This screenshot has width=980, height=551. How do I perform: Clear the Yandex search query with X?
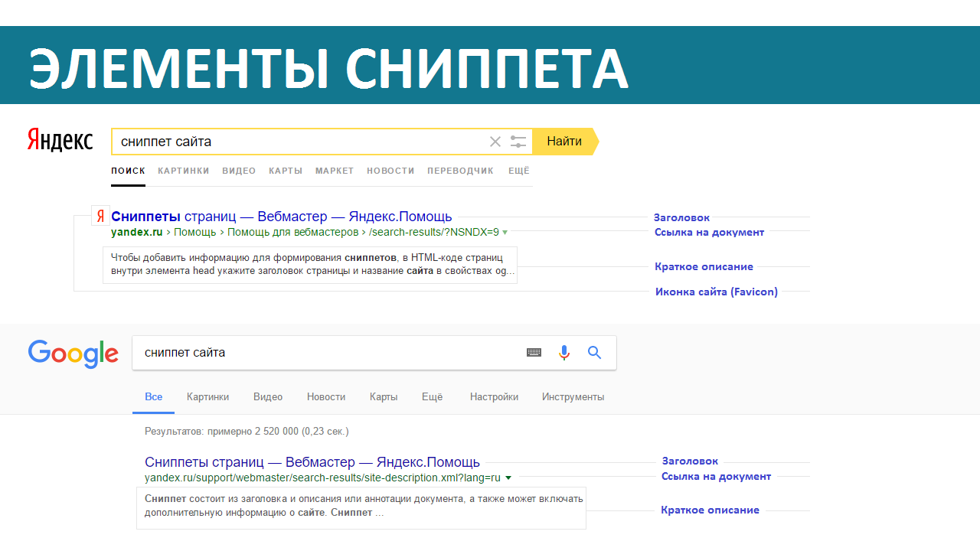tap(495, 142)
